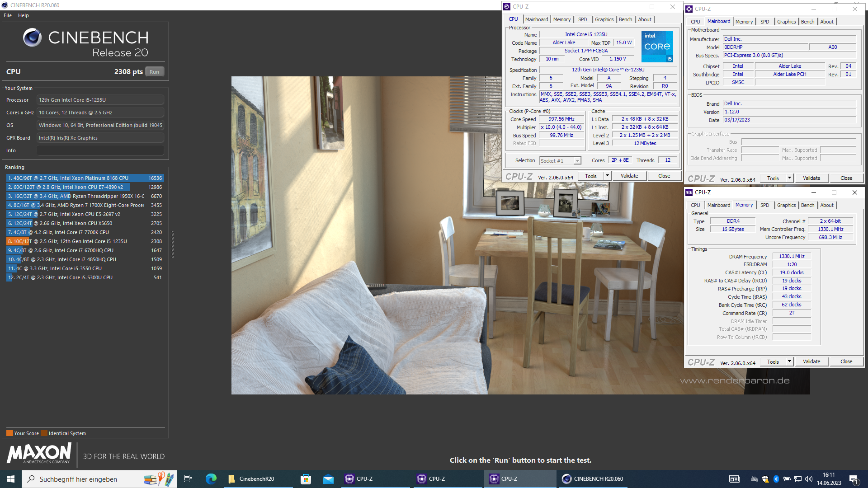Open the News widget in the tray

click(735, 479)
